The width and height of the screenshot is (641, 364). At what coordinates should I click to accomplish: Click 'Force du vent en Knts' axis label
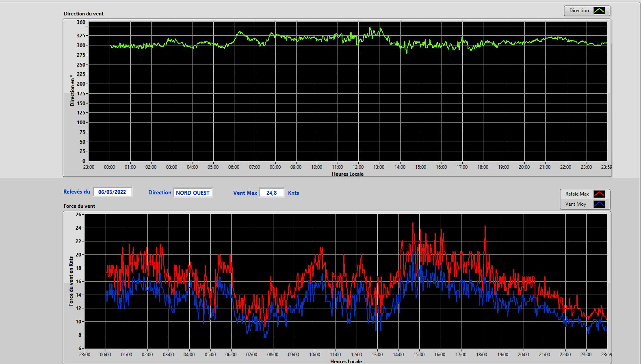tap(71, 281)
